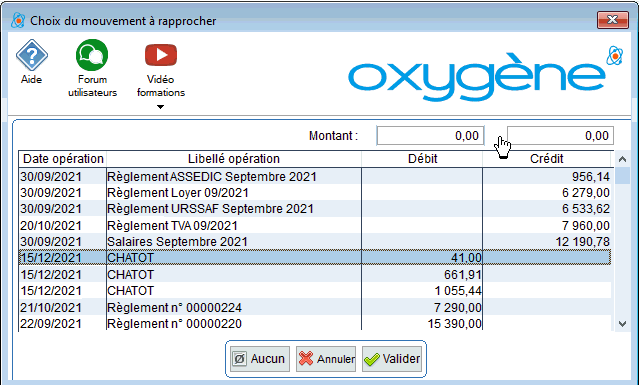Select the Règlement n° 00000224 row

(x=315, y=307)
